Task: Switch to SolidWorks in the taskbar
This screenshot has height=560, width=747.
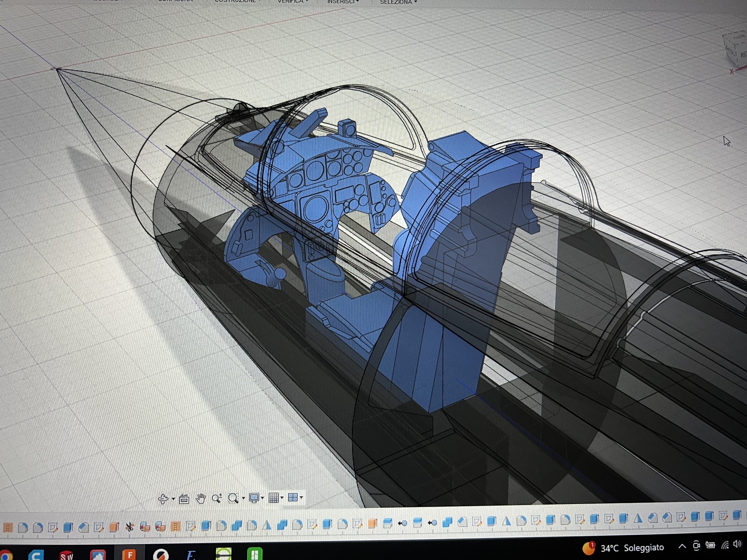Action: click(66, 554)
